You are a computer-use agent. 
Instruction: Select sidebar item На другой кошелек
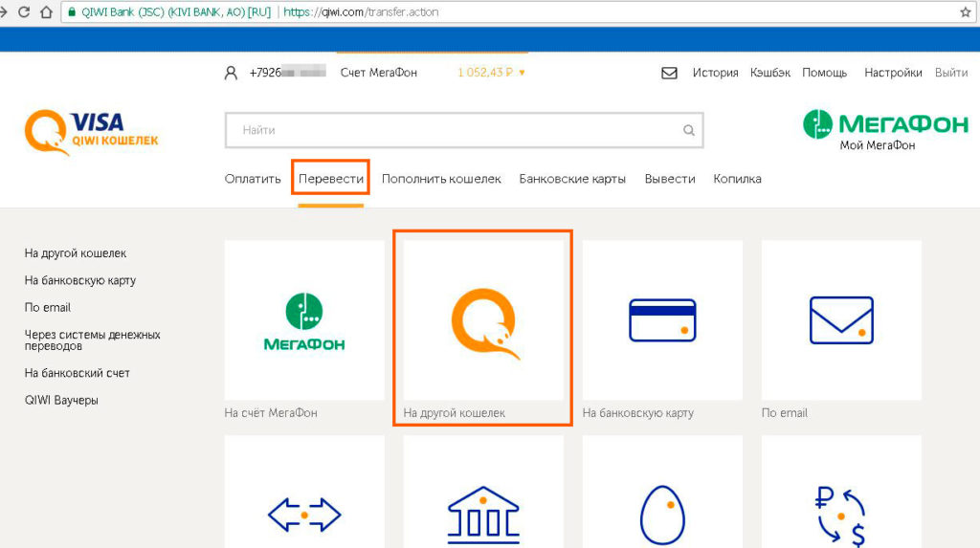75,253
